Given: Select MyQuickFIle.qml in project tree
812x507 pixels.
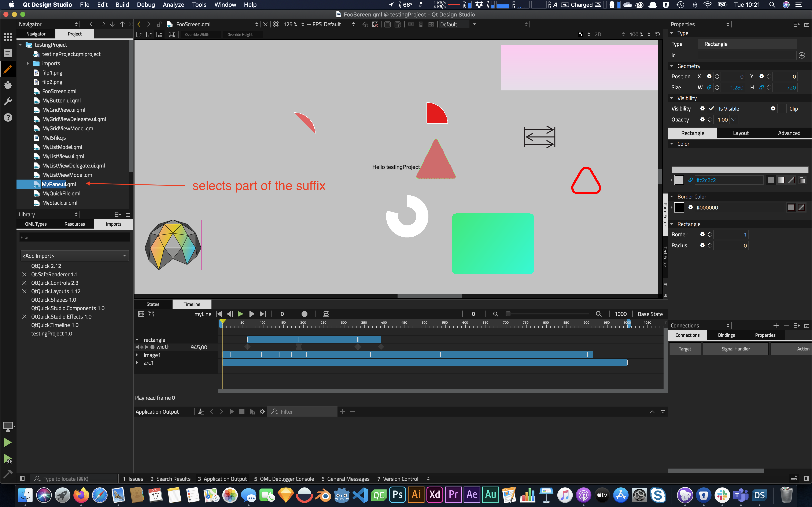Looking at the screenshot, I should coord(61,194).
